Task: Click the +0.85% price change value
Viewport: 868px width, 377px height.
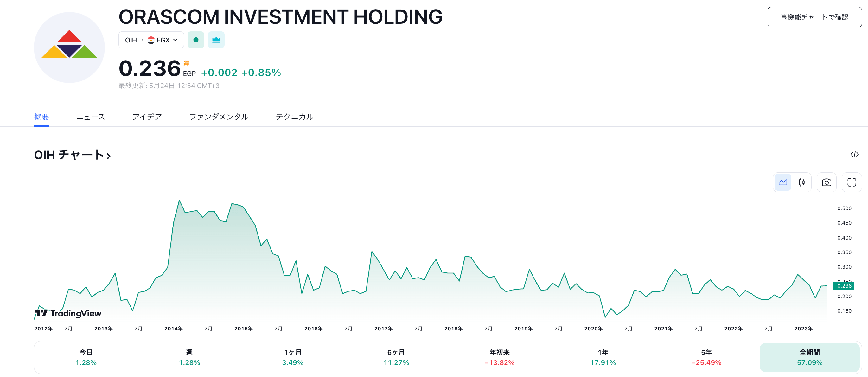Action: [x=261, y=73]
